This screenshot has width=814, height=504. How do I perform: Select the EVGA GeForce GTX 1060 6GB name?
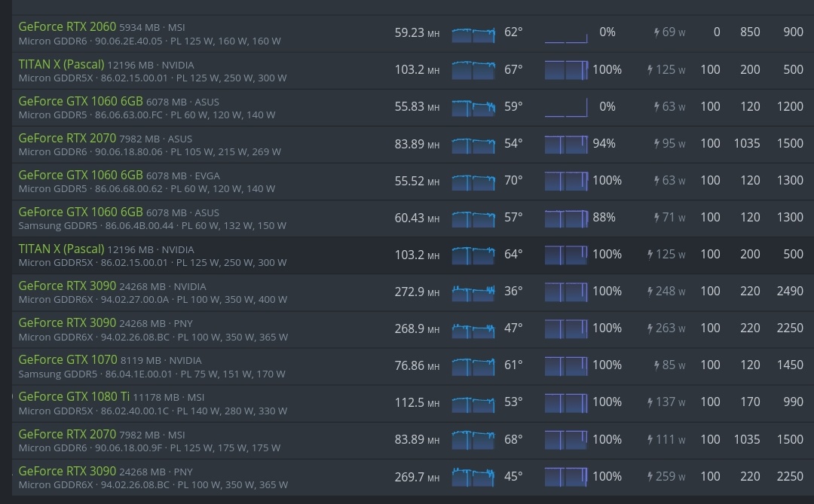tap(81, 175)
